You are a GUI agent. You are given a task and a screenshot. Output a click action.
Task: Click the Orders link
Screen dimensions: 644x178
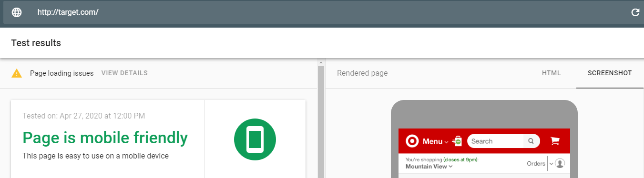pos(536,163)
